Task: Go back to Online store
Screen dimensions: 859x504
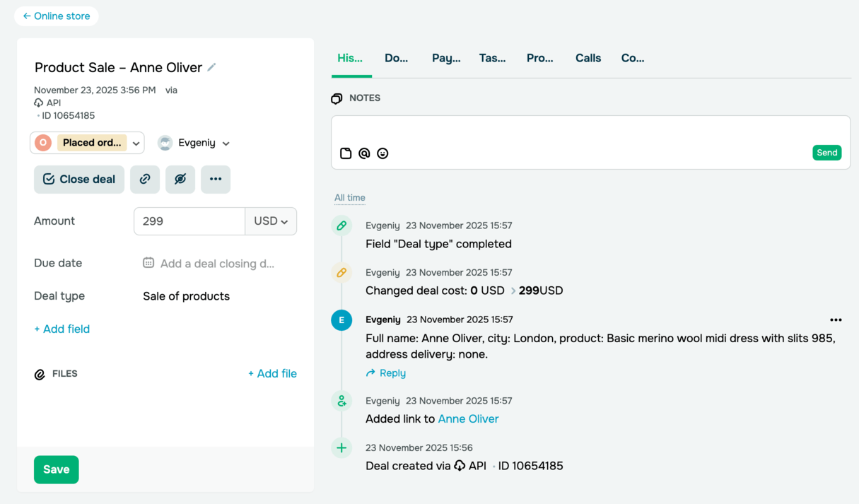Action: [57, 16]
